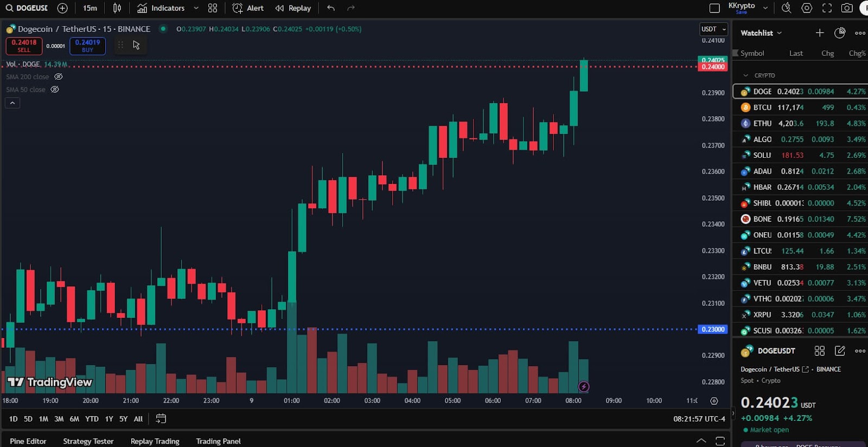Collapse the indicator legend chevron
The image size is (868, 447).
click(x=12, y=103)
